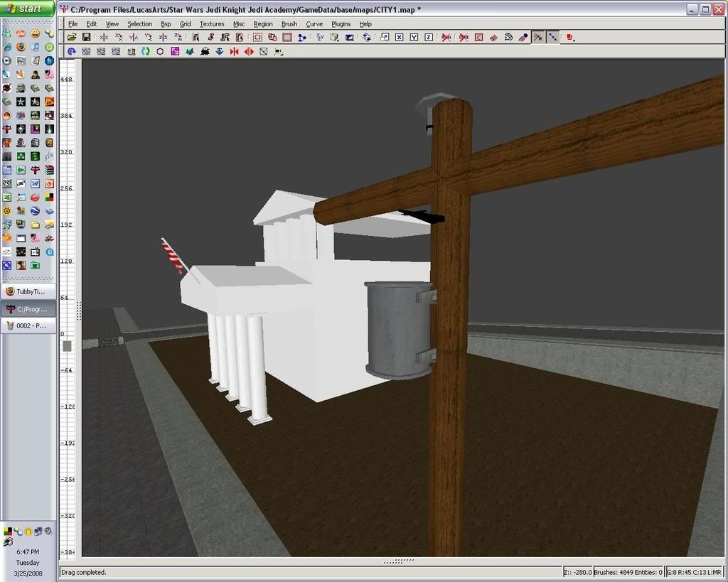
Task: Click the blue down arrow icon
Action: point(220,51)
